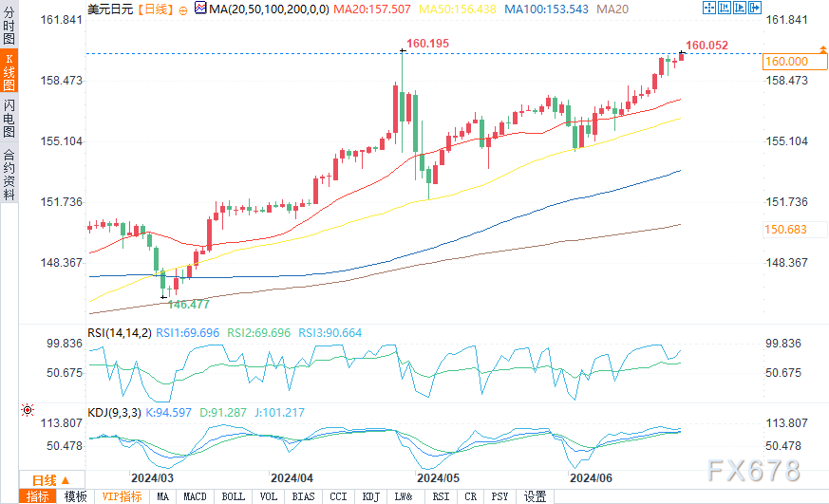This screenshot has width=829, height=504.
Task: Click the orange target icon beside 日线
Action: click(183, 10)
